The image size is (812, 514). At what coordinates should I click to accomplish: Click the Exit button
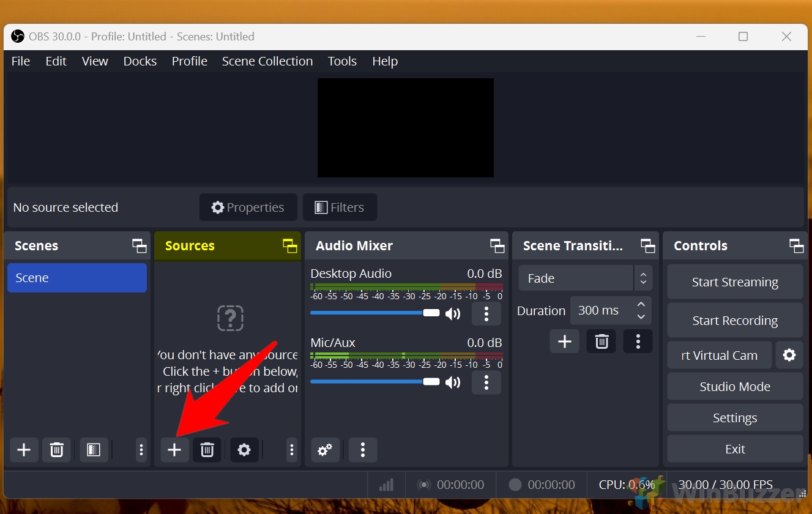tap(735, 449)
